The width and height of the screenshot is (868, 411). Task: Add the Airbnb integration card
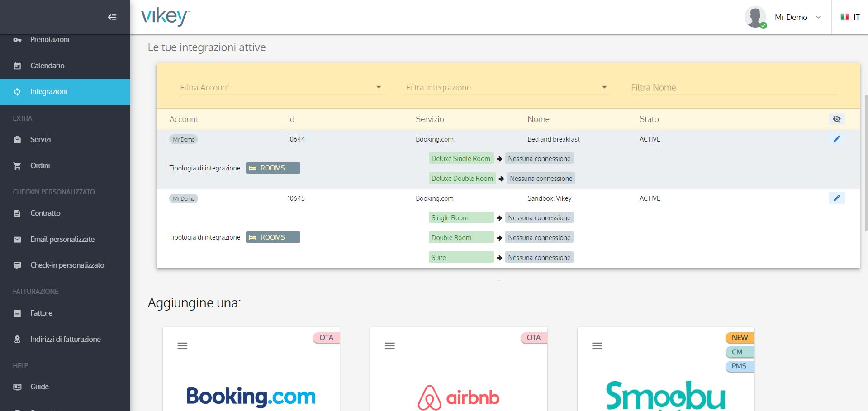pos(459,369)
